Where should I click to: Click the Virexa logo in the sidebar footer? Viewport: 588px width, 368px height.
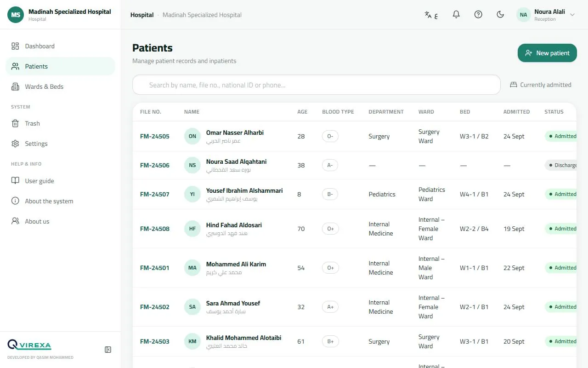pyautogui.click(x=29, y=345)
